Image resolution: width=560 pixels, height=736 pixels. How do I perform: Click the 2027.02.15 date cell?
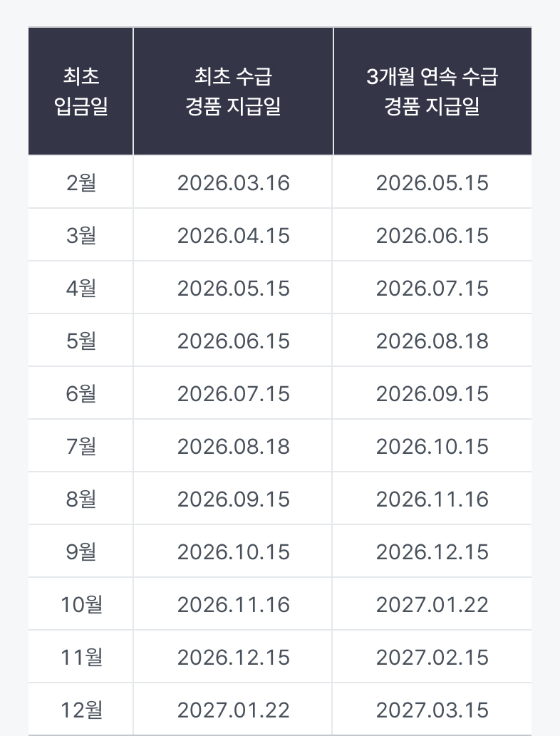432,657
